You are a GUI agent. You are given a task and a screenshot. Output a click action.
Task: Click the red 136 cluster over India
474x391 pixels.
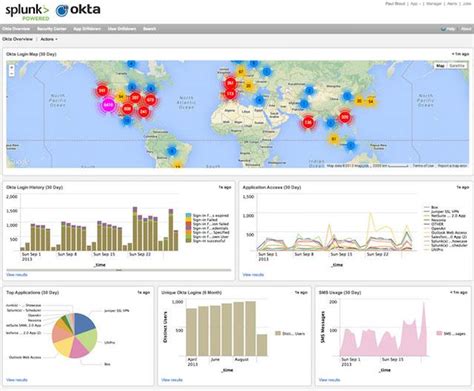308,122
